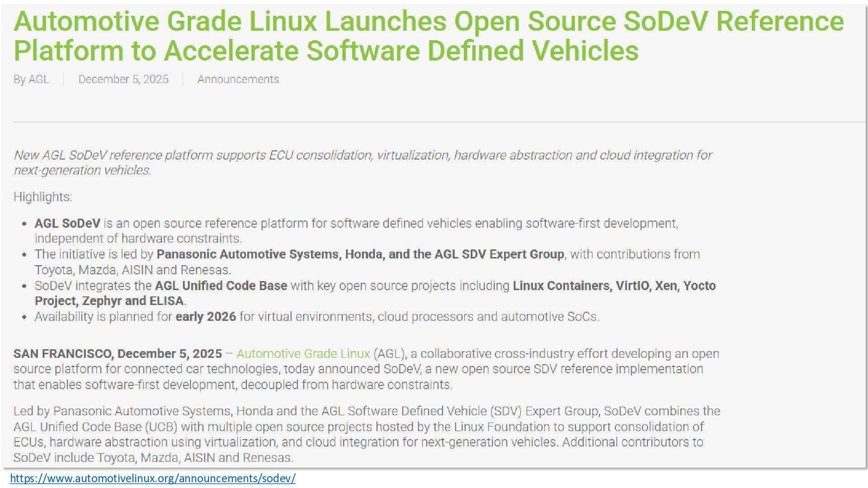Click the 'By AGL' author byline
868x488 pixels.
pyautogui.click(x=31, y=80)
